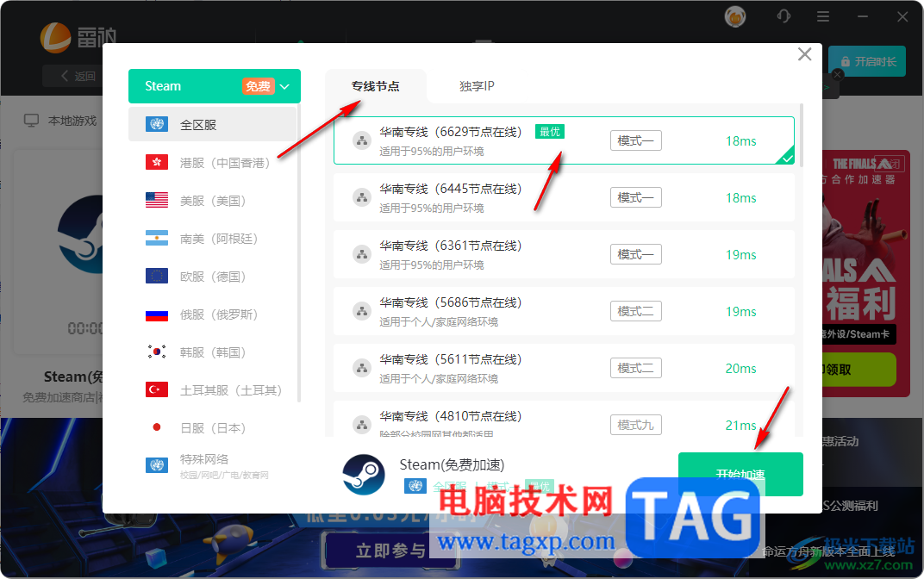Click the Russia flag icon
Viewport: 924px width, 579px height.
coord(157,314)
